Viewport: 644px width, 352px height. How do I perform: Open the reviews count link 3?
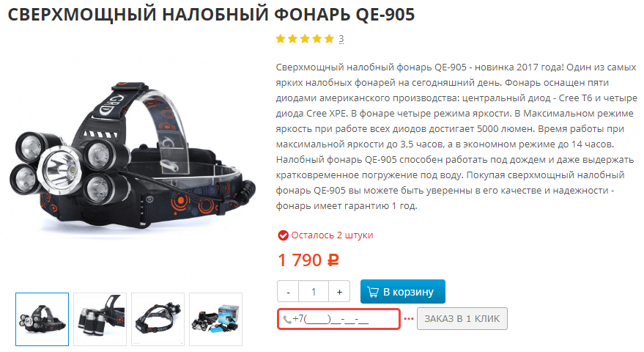coord(341,39)
